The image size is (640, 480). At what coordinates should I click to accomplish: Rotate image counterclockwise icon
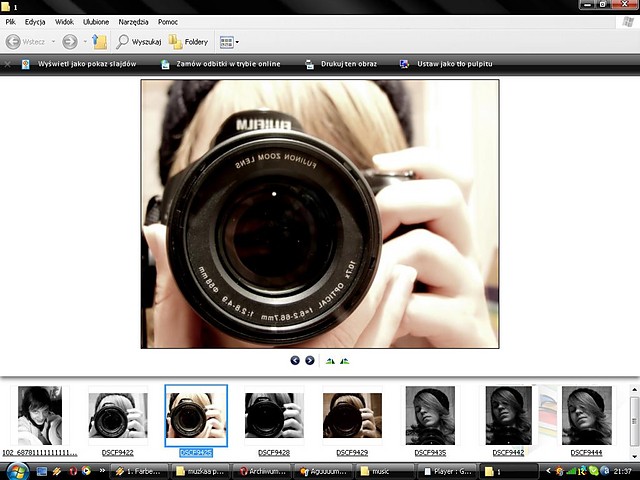344,361
